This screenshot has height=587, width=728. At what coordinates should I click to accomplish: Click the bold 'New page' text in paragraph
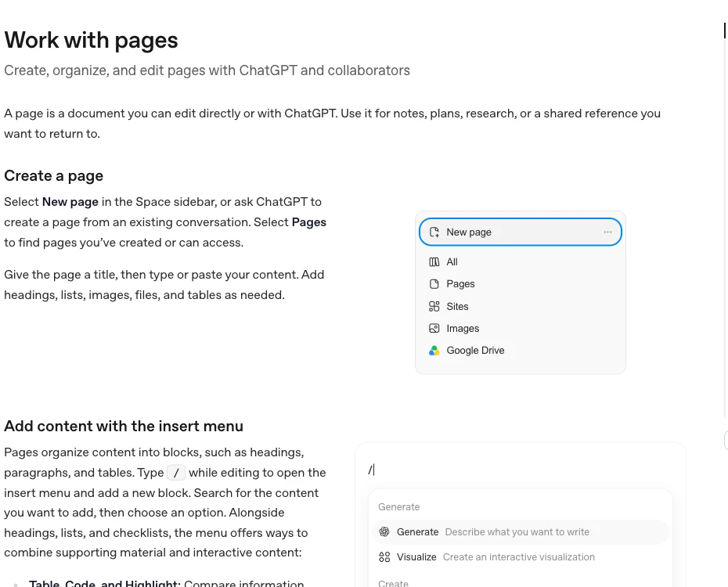coord(70,202)
